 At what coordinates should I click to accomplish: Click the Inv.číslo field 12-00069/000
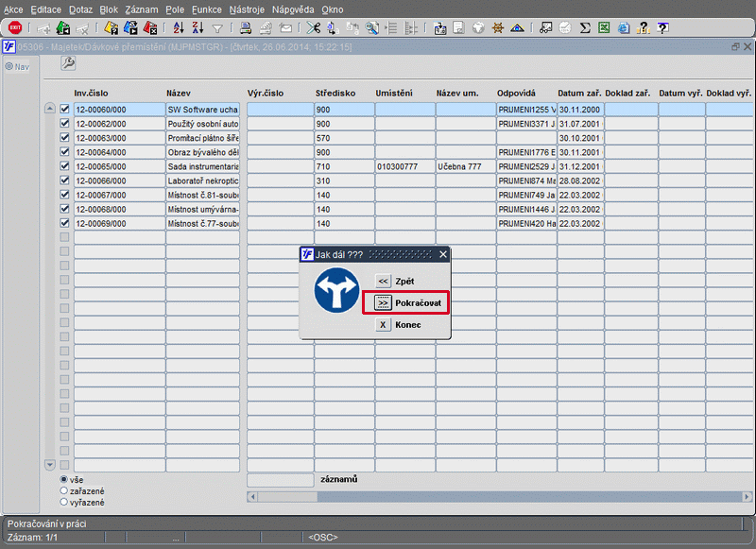[x=119, y=224]
